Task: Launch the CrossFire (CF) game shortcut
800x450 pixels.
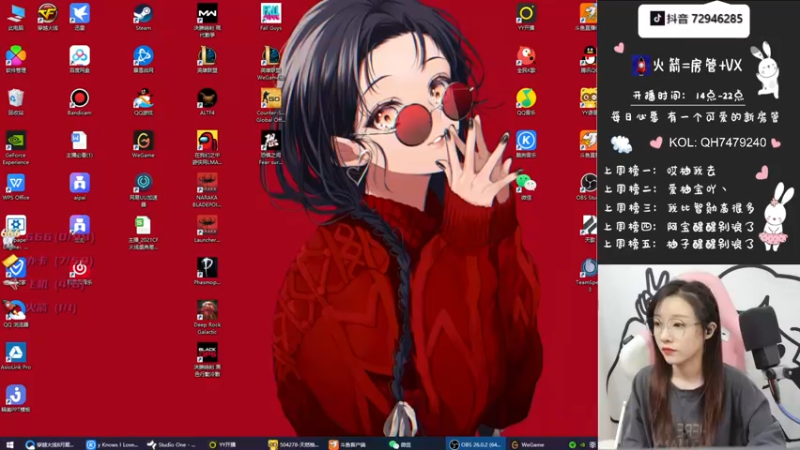Action: click(47, 16)
